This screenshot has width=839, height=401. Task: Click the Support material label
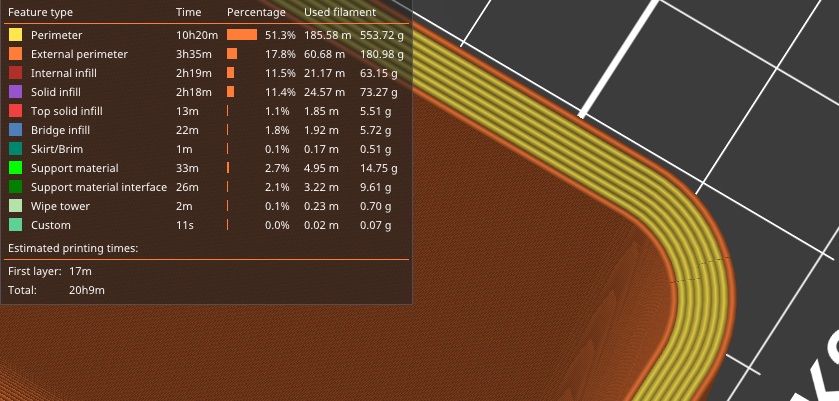[74, 168]
